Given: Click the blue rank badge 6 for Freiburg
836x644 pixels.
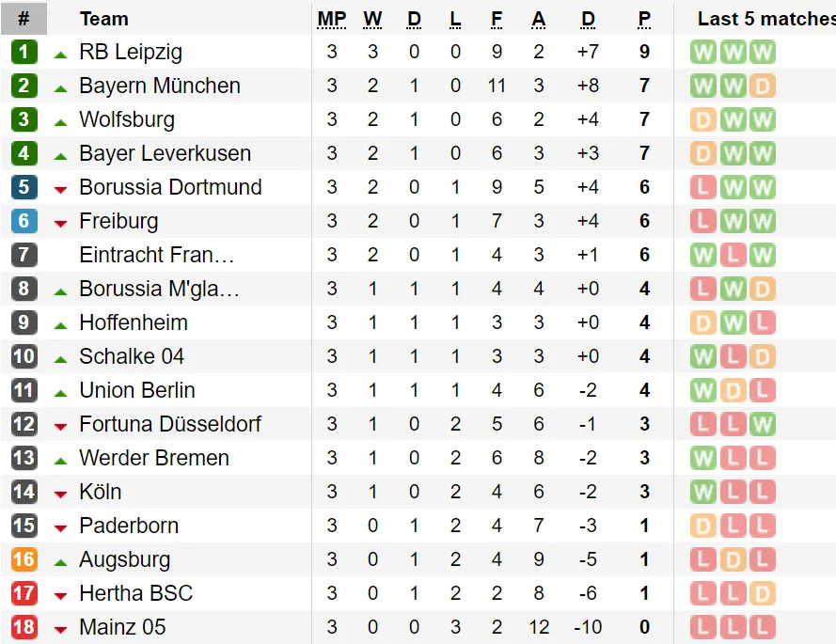Looking at the screenshot, I should click(x=24, y=221).
